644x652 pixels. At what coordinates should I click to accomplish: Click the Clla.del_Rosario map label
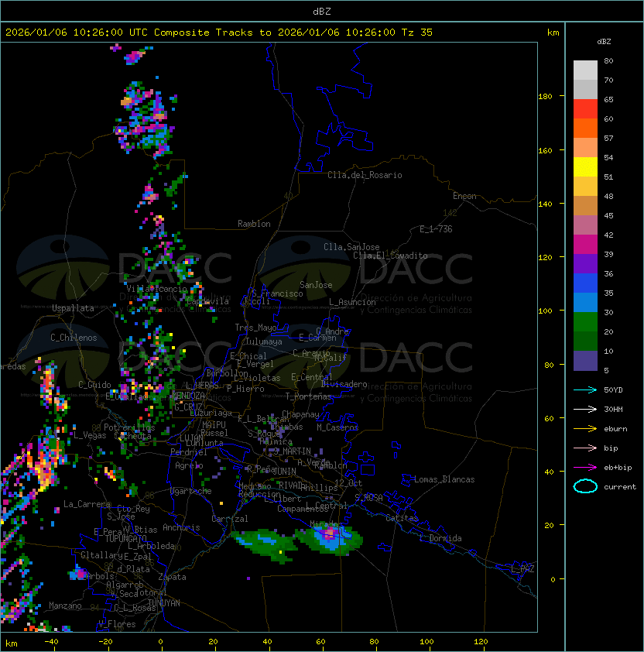pos(365,175)
